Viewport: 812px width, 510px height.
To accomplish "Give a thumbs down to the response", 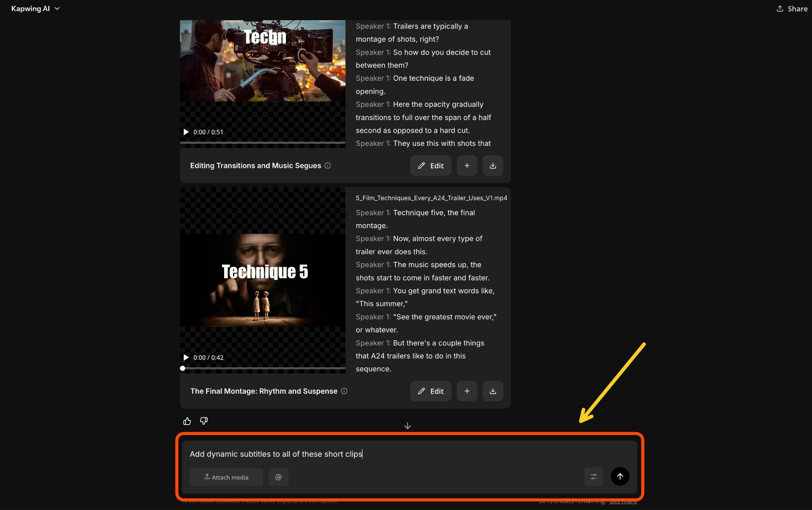I will [x=204, y=421].
